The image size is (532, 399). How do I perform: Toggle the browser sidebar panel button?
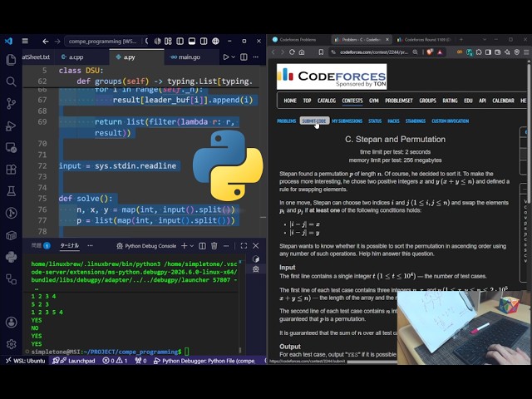488,52
